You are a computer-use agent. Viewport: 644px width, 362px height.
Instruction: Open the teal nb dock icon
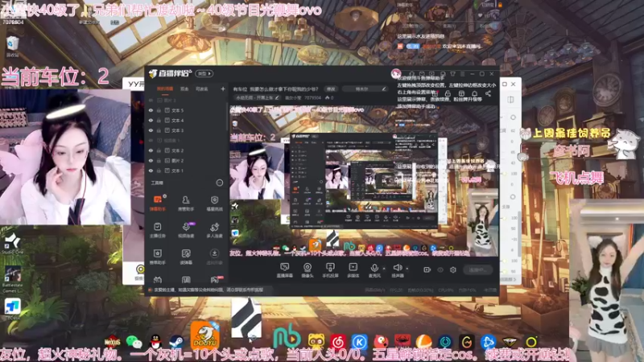click(287, 338)
